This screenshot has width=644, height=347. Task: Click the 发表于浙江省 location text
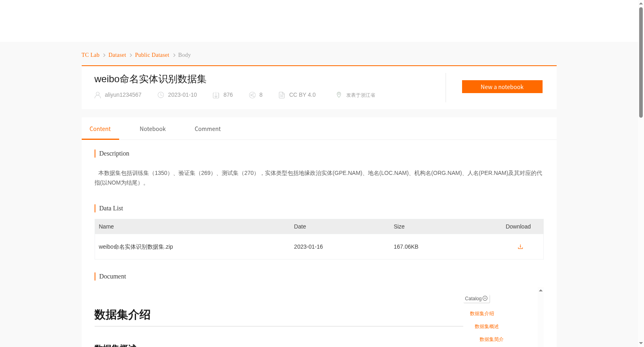[x=361, y=95]
